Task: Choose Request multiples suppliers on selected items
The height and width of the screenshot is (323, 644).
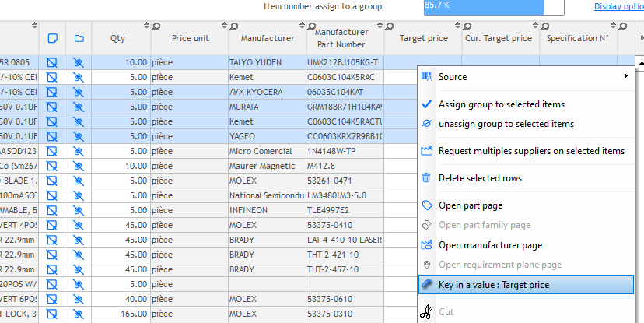Action: (530, 151)
